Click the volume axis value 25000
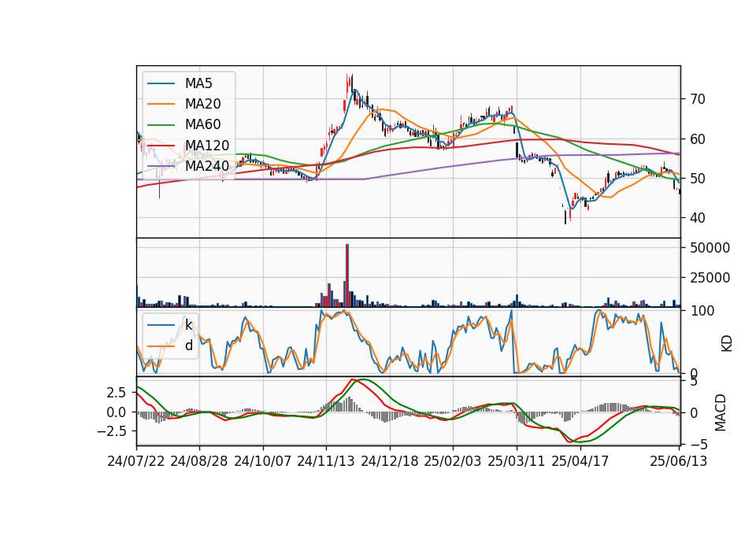 710,278
